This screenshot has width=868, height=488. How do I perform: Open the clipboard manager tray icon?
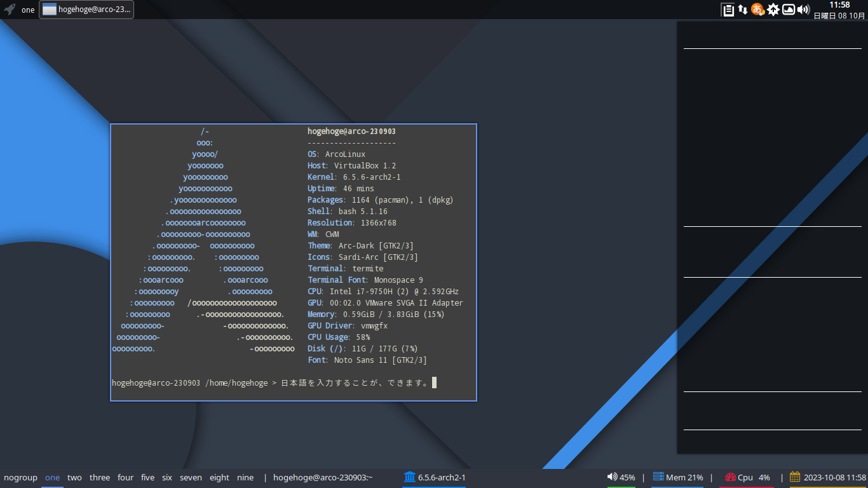[x=728, y=10]
